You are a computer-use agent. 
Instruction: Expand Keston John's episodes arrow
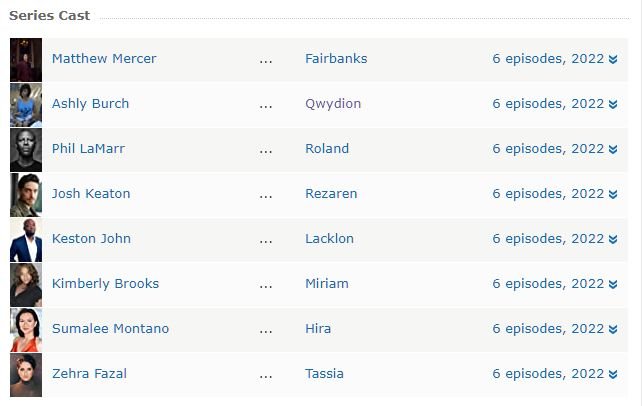coord(613,239)
